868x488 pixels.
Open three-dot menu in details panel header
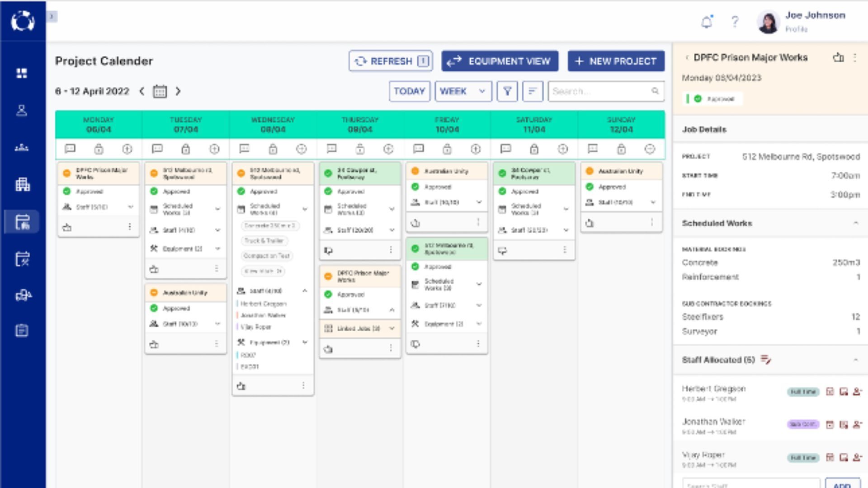[854, 58]
